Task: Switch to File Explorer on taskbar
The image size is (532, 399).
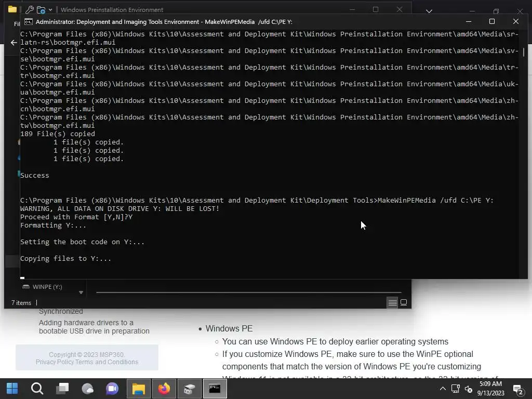Action: (x=138, y=389)
